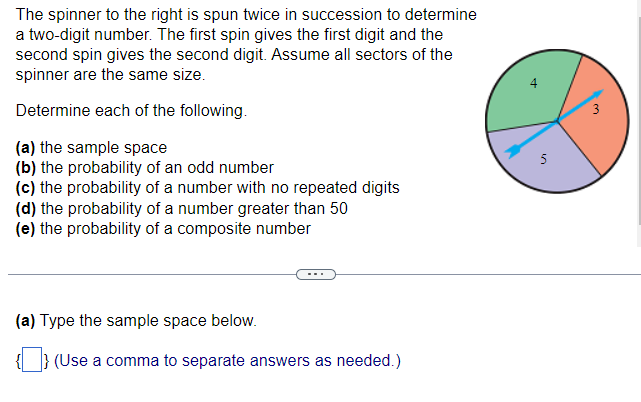641x402 pixels.
Task: Click the 'Determine each of the following' line
Action: coord(131,110)
